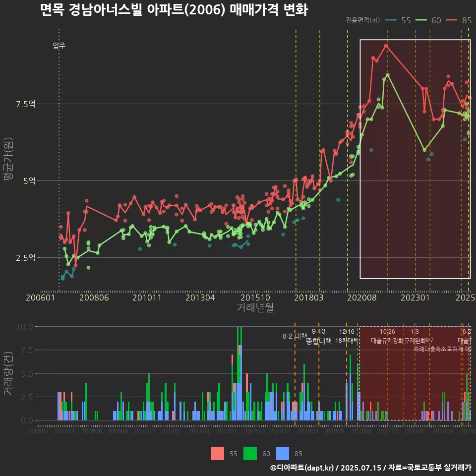Click the '7.5억' price axis label
476x476 pixels.
[26, 104]
